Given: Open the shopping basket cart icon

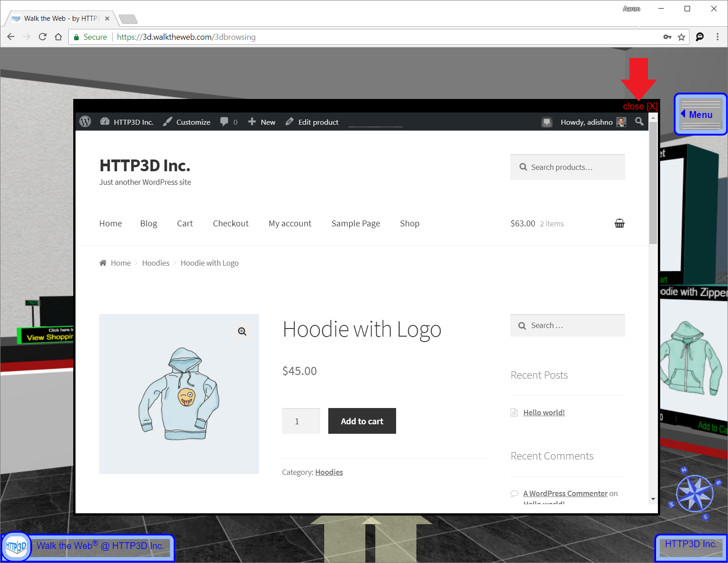Looking at the screenshot, I should 619,223.
